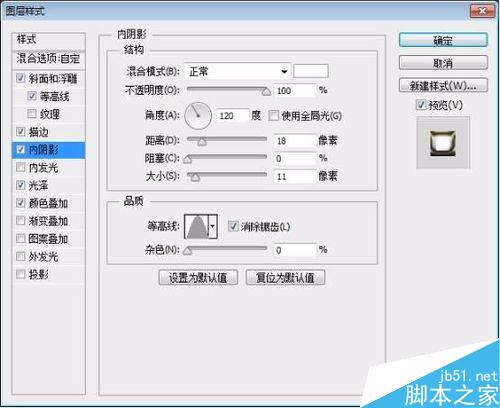Viewport: 500px width, 408px height.
Task: Enable the 投影 checkbox
Action: coord(21,274)
